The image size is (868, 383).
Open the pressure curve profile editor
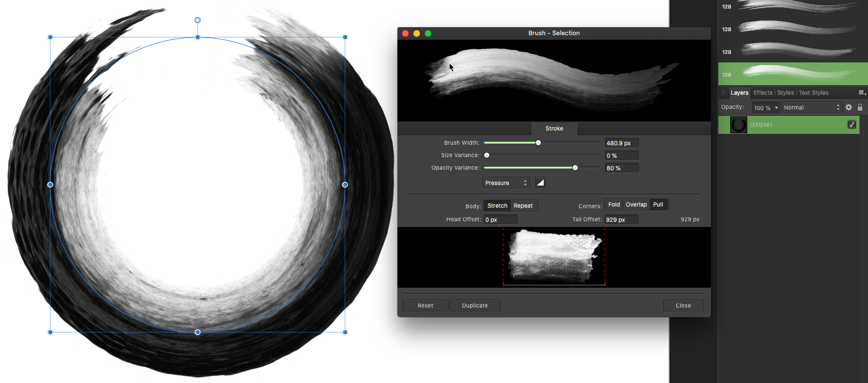pos(540,183)
